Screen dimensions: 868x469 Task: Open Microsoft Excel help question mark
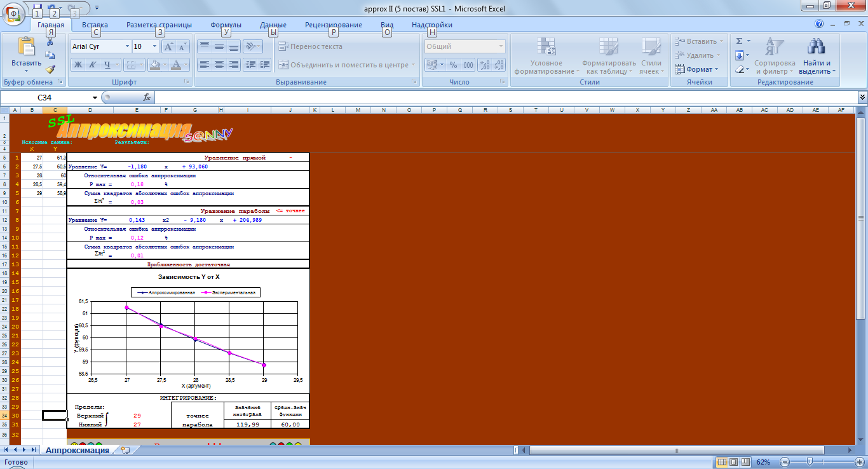pyautogui.click(x=819, y=24)
